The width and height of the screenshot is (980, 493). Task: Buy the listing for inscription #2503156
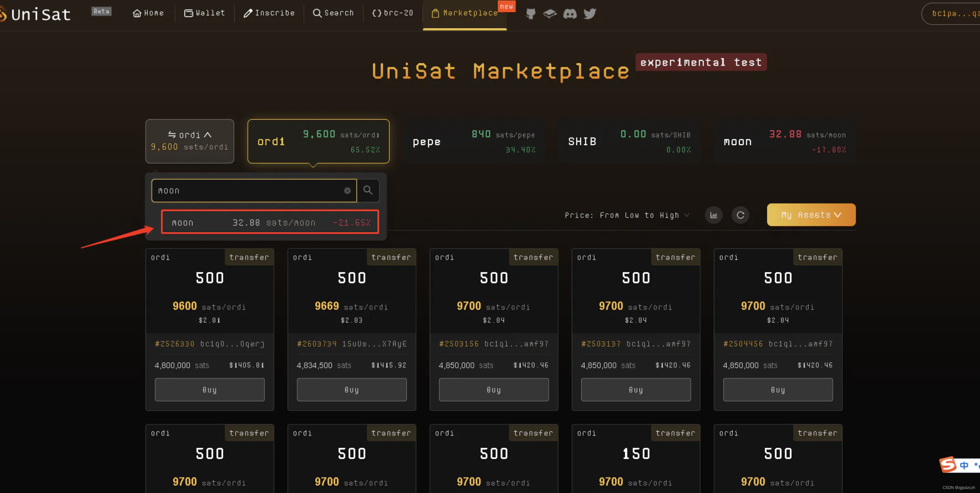point(494,389)
